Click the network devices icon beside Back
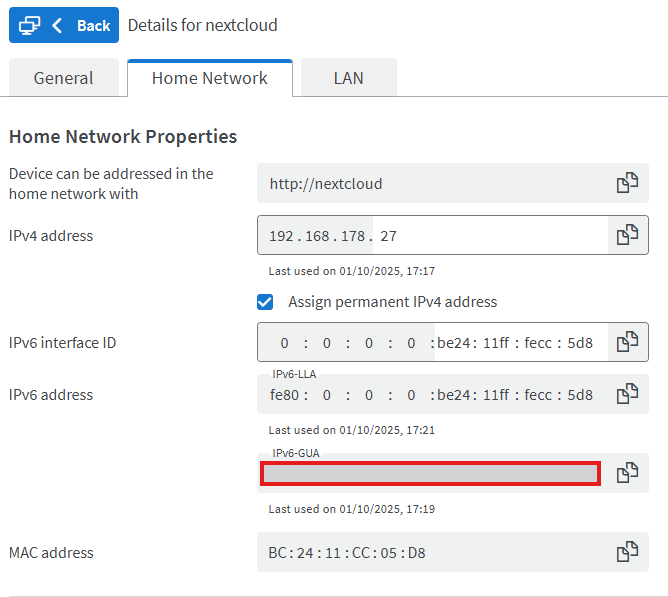This screenshot has height=597, width=668. tap(30, 25)
